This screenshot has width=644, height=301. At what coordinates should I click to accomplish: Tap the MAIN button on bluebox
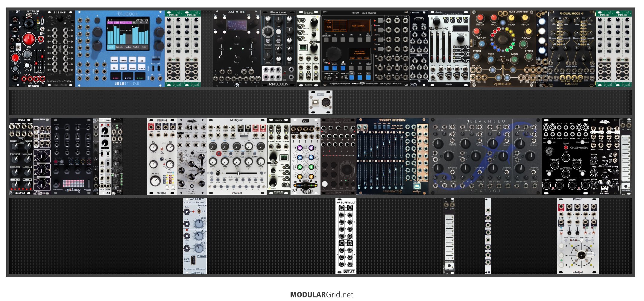click(x=133, y=60)
